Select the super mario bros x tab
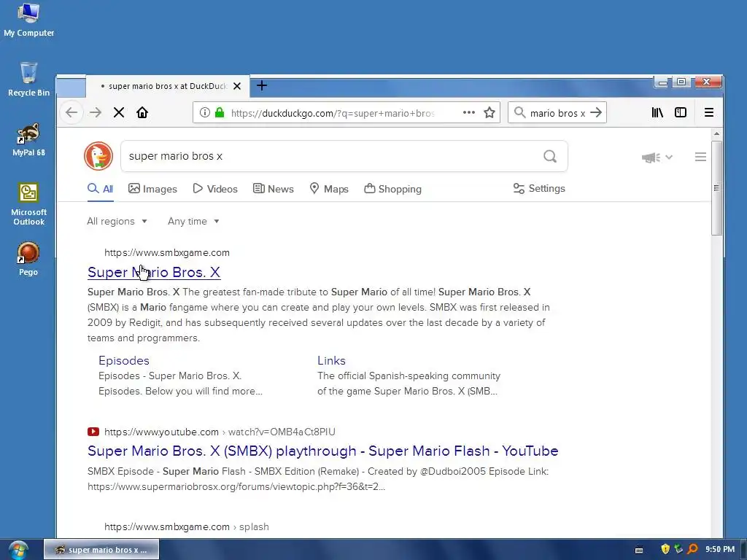This screenshot has height=560, width=747. [167, 86]
